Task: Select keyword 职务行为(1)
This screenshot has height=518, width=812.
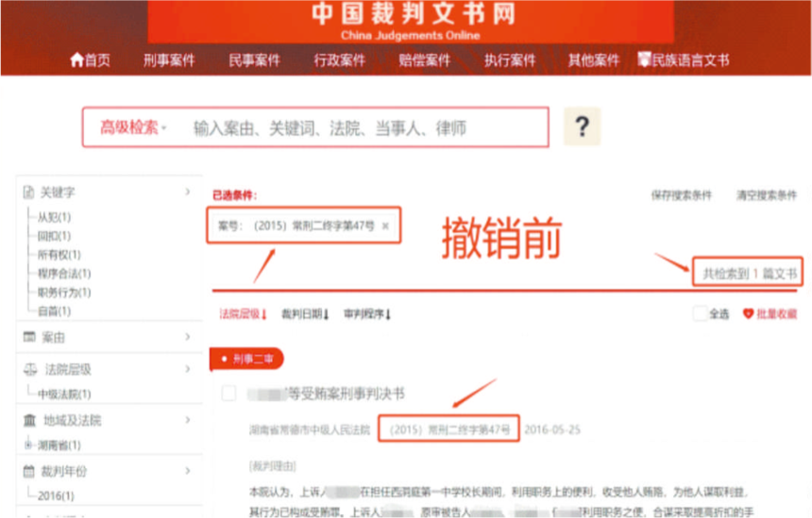Action: coord(64,292)
